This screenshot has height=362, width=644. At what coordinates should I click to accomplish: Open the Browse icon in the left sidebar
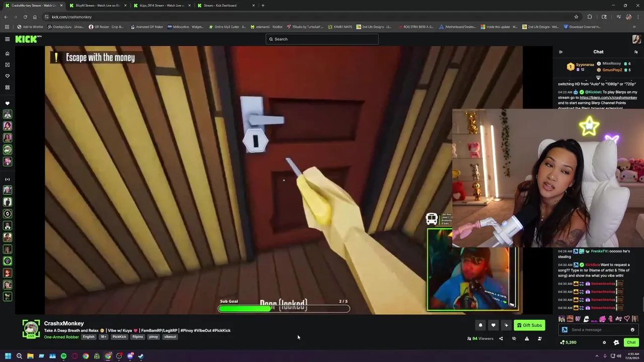[7, 65]
